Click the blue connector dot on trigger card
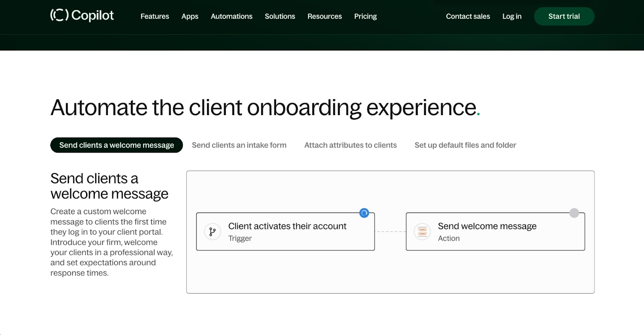The width and height of the screenshot is (644, 335). pyautogui.click(x=364, y=213)
